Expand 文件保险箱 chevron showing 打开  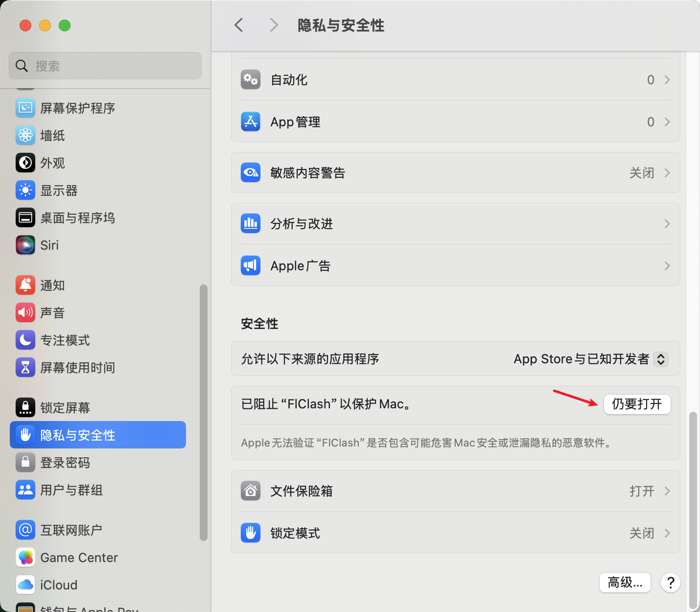pos(667,491)
